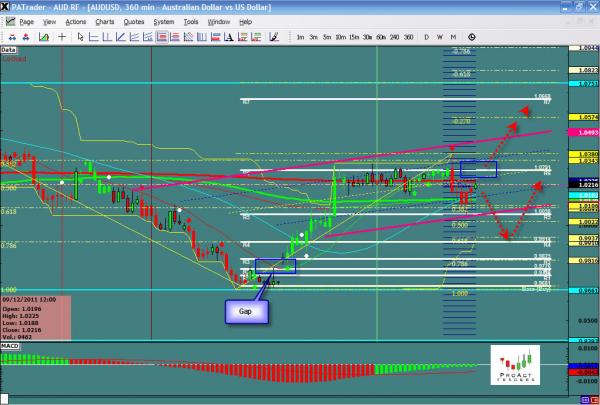
Task: Open the Quotes menu
Action: (133, 21)
